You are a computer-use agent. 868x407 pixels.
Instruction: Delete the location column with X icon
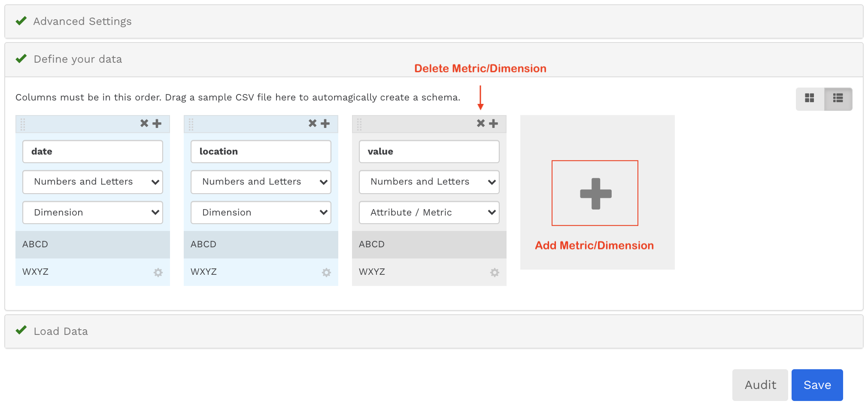click(x=313, y=124)
